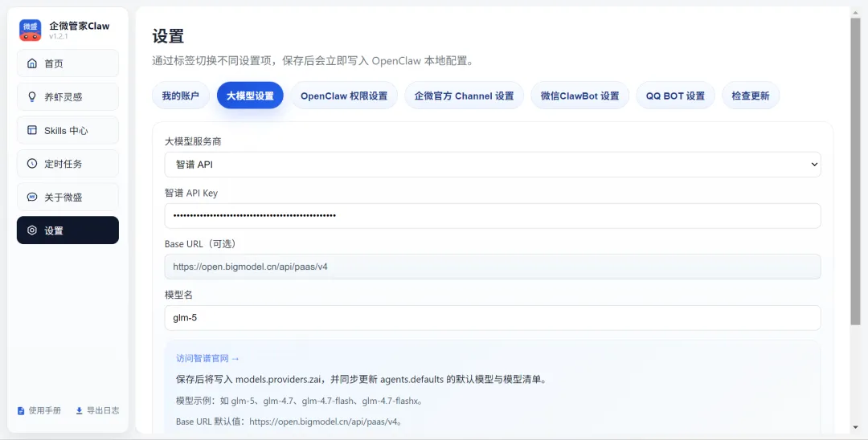Click the Base URL input field
Image resolution: width=868 pixels, height=440 pixels.
tap(493, 267)
